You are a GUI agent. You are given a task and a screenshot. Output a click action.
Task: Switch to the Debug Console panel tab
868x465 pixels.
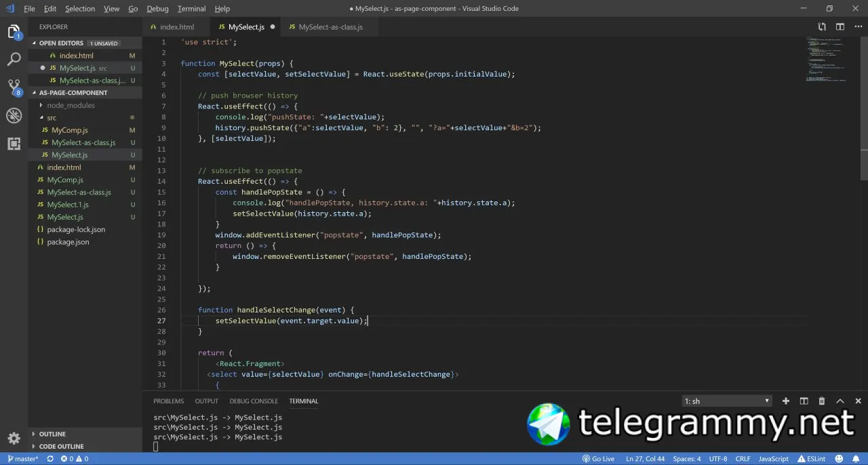coord(254,401)
